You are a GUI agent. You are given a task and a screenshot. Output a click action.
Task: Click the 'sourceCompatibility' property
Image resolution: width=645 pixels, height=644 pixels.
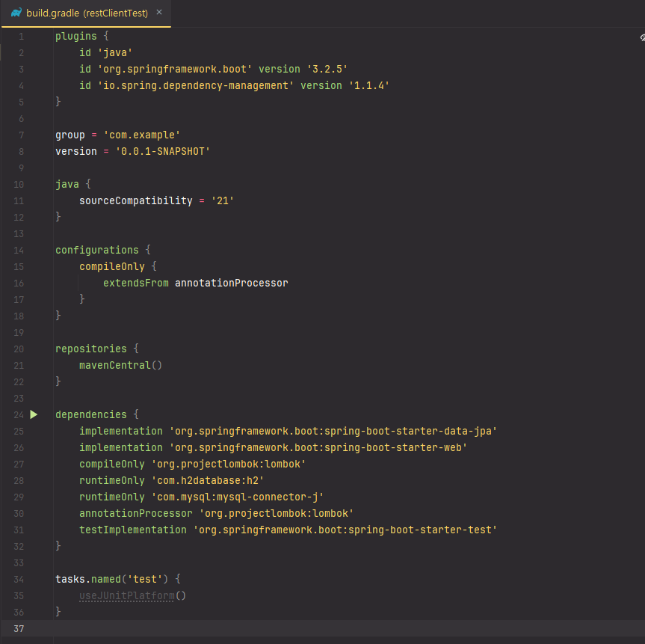click(x=136, y=201)
